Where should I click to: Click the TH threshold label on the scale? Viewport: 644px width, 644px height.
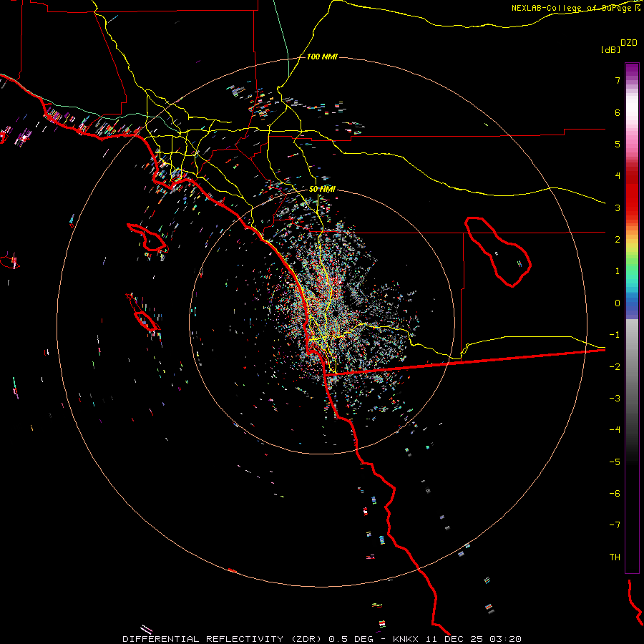(615, 557)
